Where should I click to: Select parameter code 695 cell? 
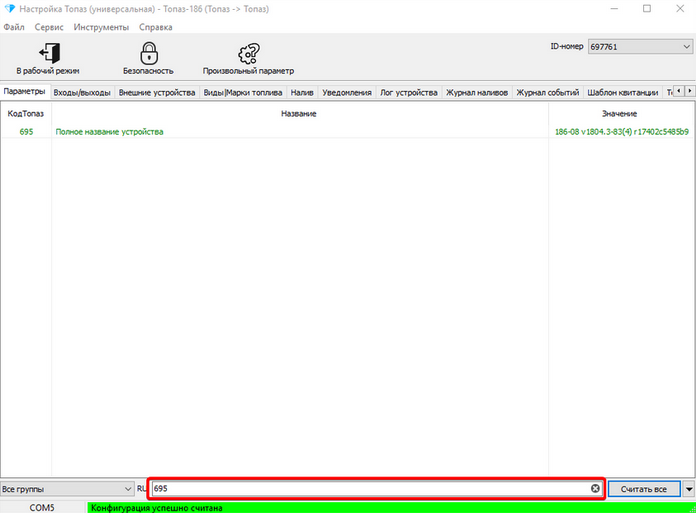tap(26, 132)
